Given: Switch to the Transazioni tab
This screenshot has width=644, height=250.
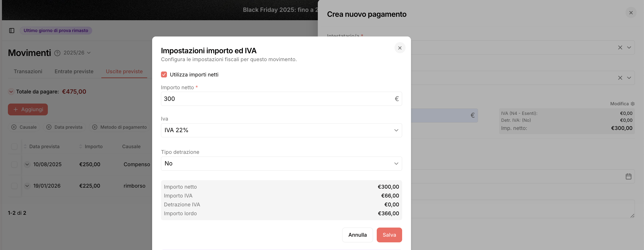Looking at the screenshot, I should [x=28, y=71].
